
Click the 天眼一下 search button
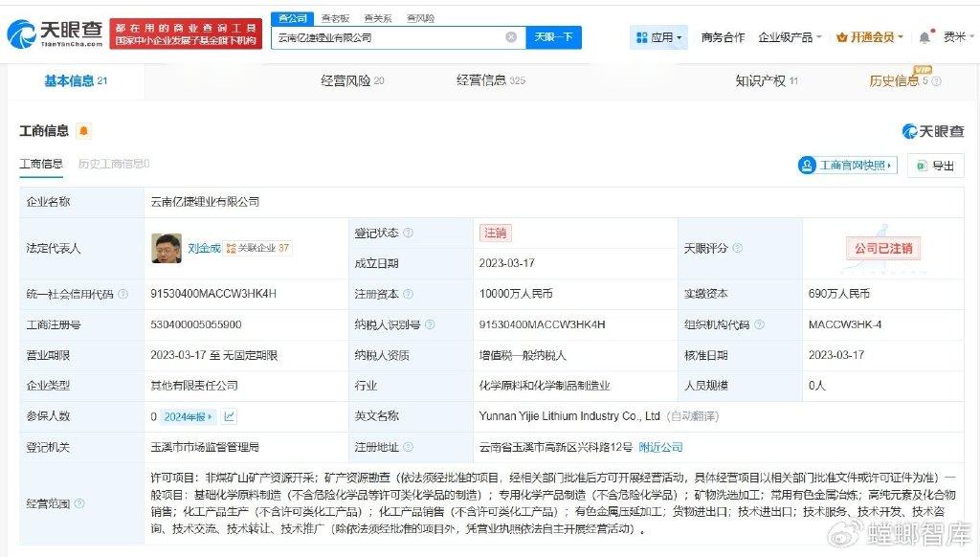554,37
